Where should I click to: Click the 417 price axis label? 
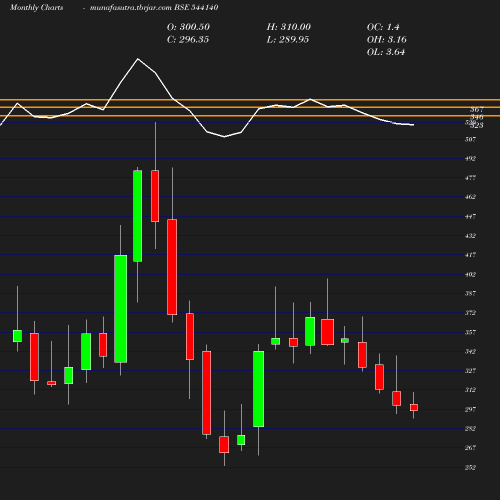pos(470,255)
